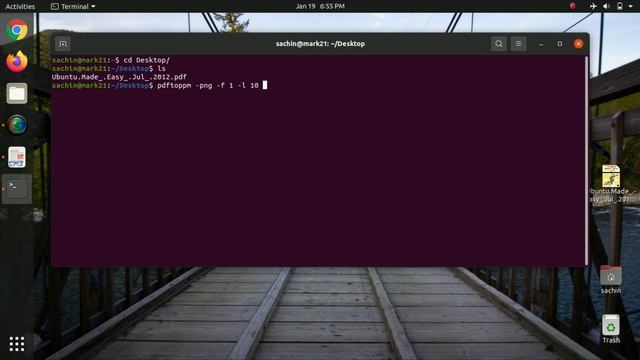
Task: Click the 'cd Desktop/' command text
Action: tap(147, 60)
